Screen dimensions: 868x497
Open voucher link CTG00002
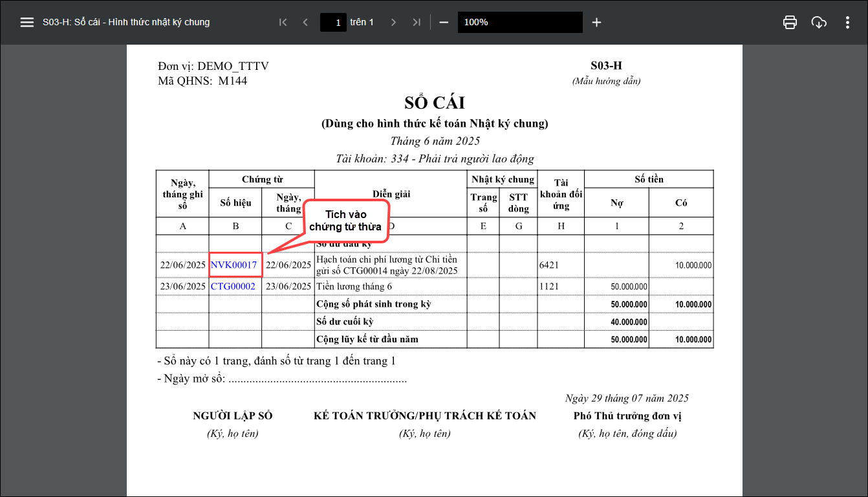click(x=233, y=286)
